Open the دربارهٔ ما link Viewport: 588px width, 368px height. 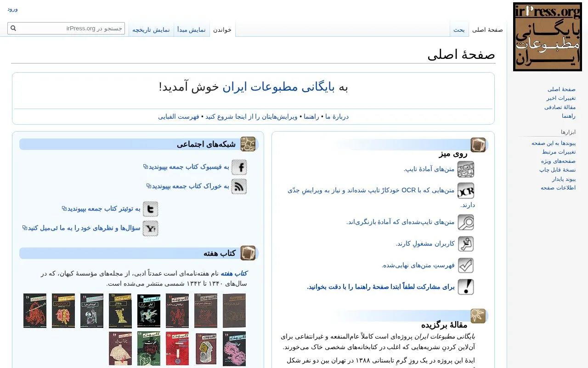tap(337, 116)
